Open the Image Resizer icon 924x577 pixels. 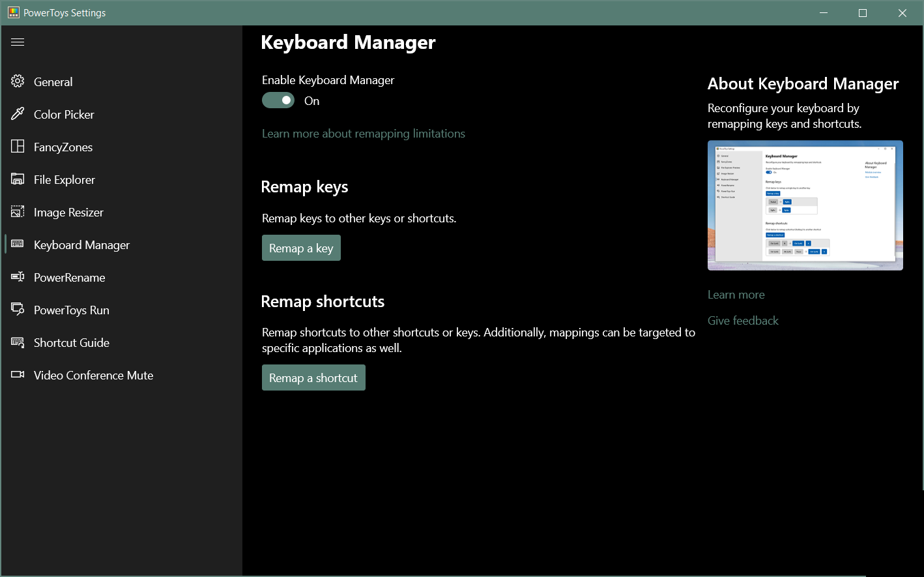(x=18, y=212)
